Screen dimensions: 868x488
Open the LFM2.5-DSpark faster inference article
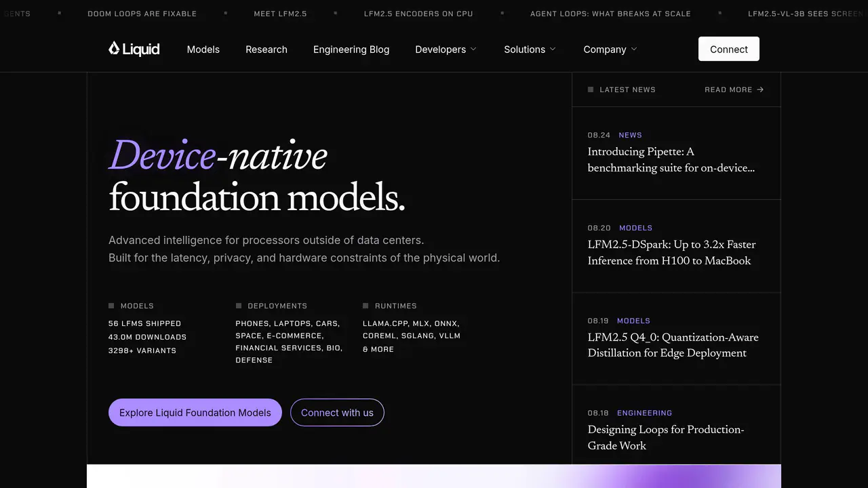(671, 253)
